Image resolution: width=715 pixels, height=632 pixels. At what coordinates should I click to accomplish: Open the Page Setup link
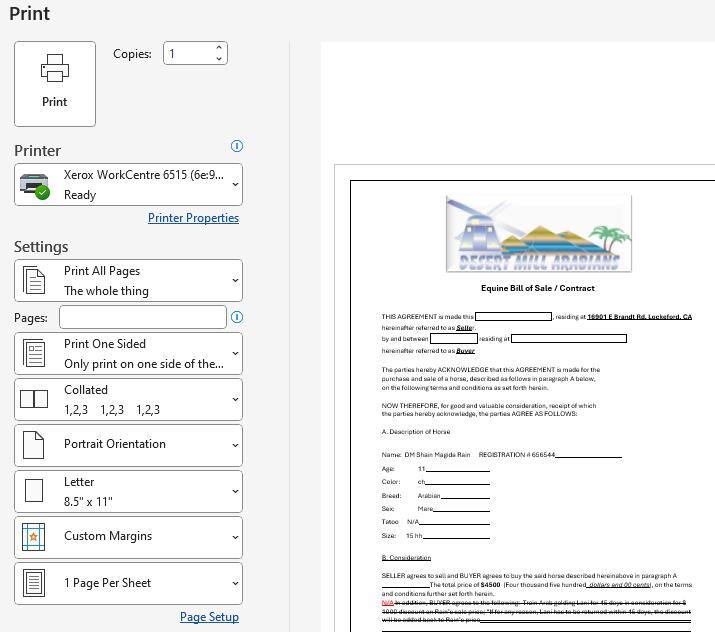209,617
